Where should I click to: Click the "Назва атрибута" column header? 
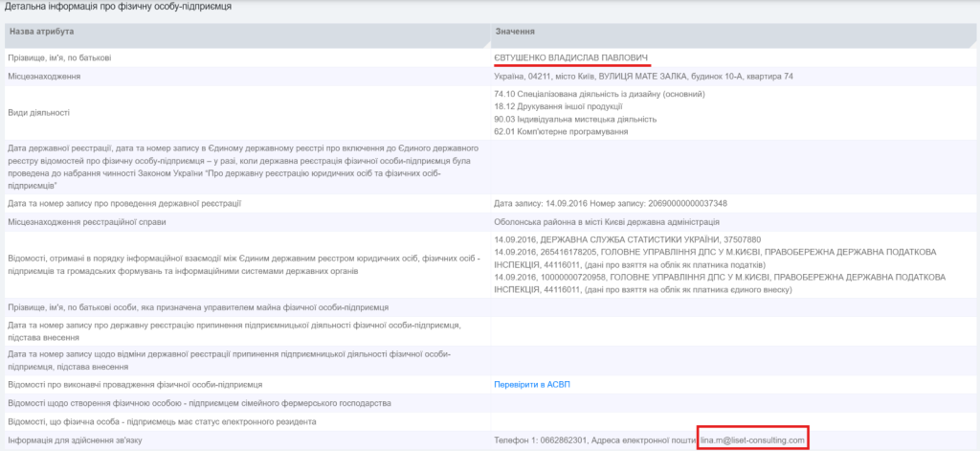tap(41, 33)
